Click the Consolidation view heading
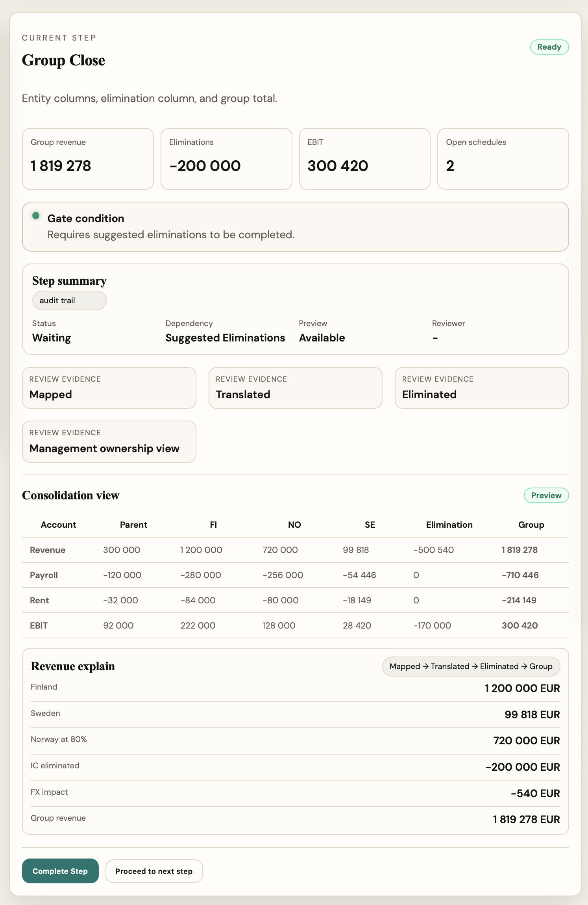588x905 pixels. 70,495
